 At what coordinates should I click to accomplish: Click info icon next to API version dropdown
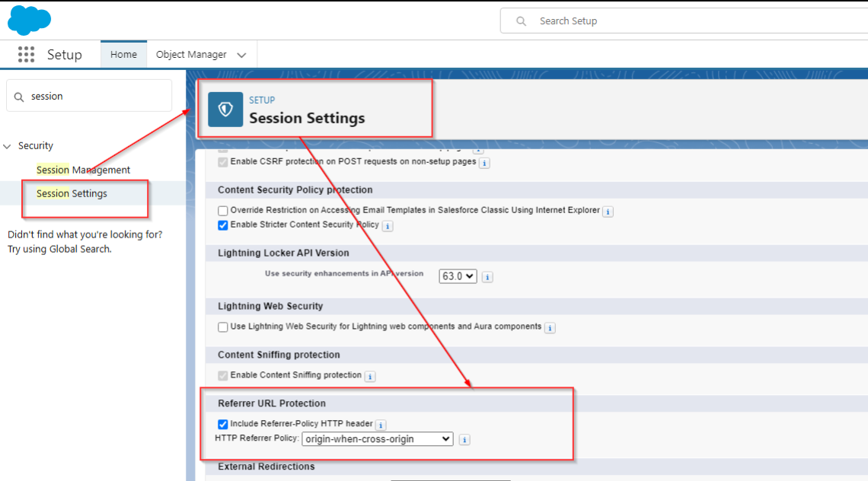pos(487,277)
